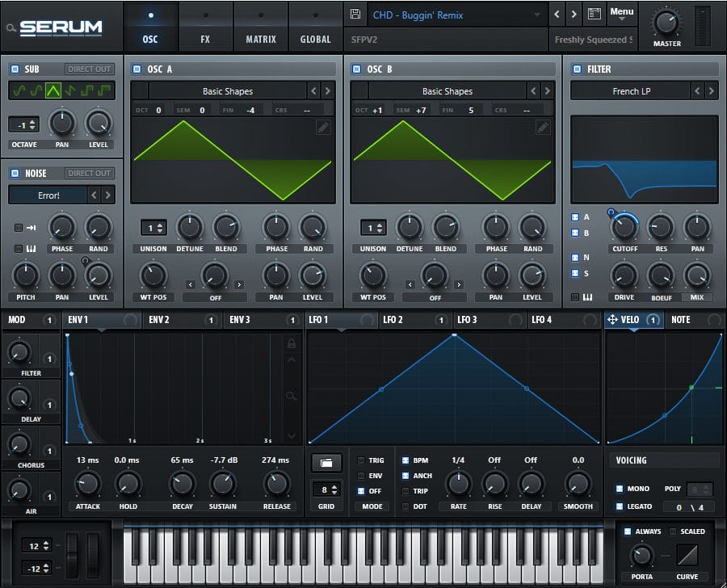Switch to the GLOBAL tab
727x588 pixels.
315,27
